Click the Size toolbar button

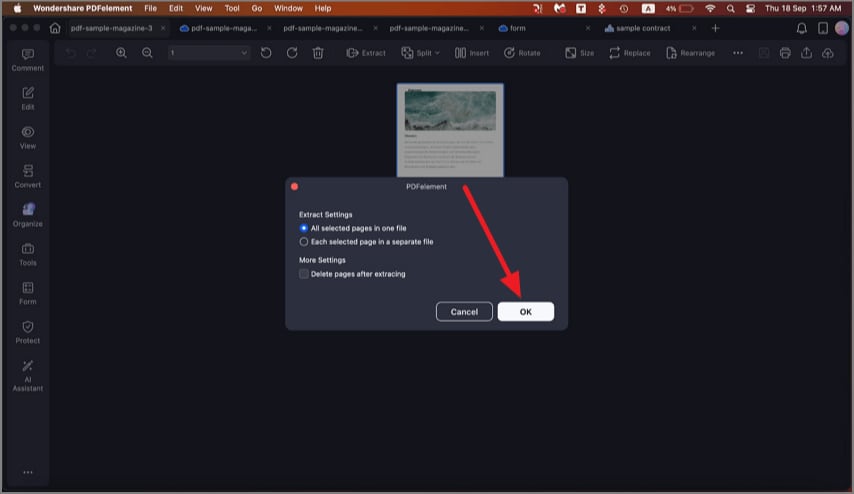coord(580,53)
